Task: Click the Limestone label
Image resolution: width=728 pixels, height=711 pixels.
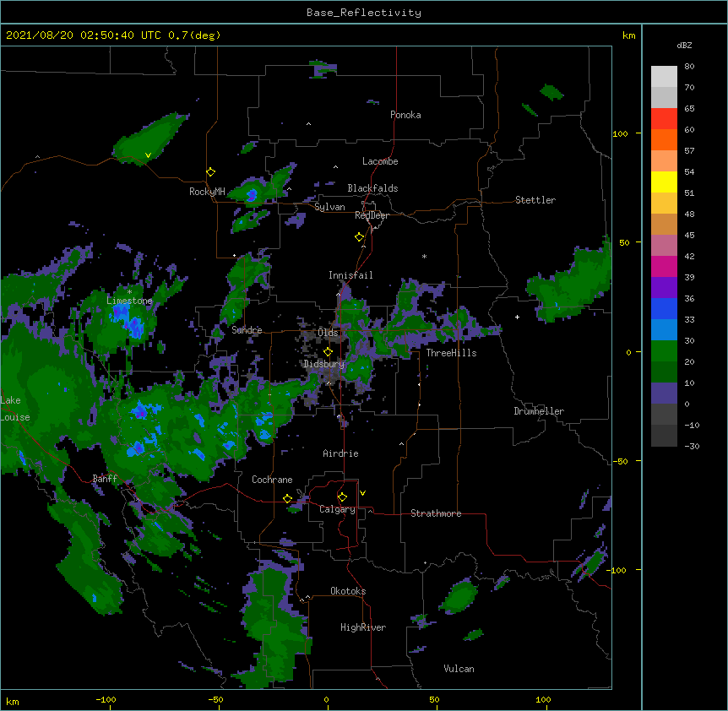Action: pos(129,301)
